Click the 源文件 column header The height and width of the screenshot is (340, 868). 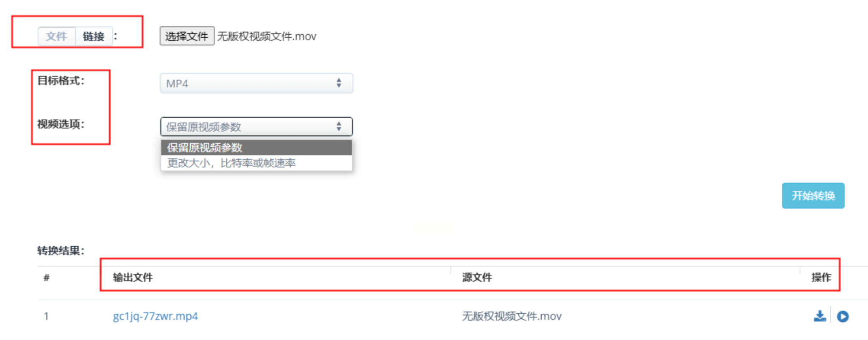click(477, 277)
